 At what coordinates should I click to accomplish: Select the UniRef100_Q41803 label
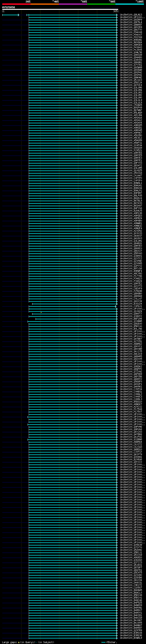(x=131, y=238)
